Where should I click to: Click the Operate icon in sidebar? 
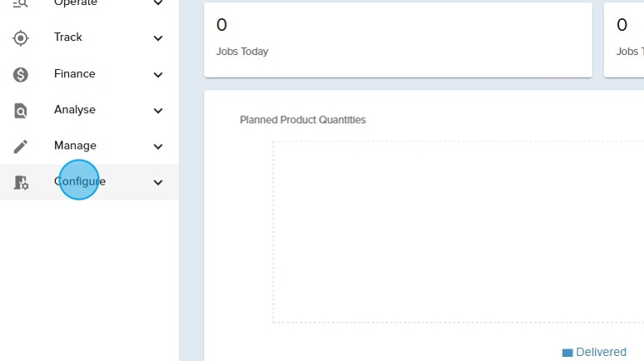[x=21, y=4]
